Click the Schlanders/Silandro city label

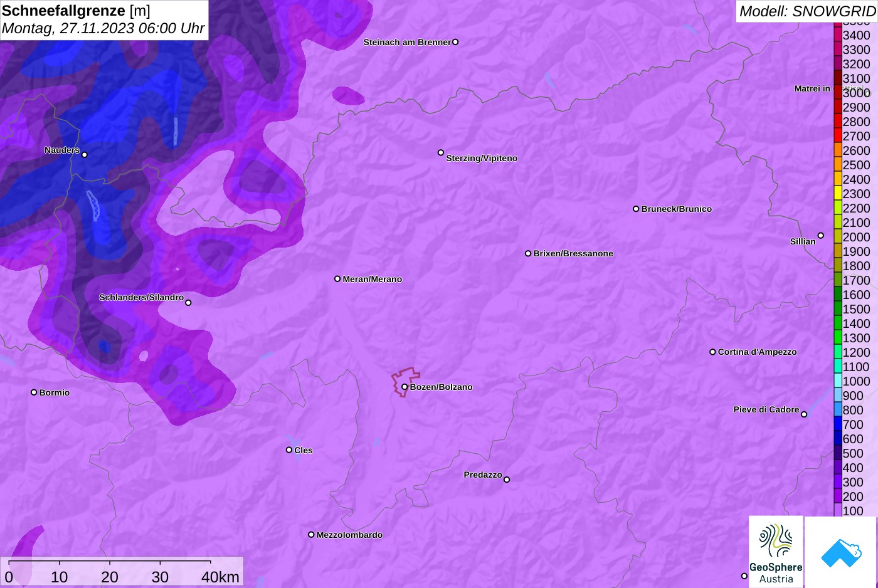click(x=141, y=297)
